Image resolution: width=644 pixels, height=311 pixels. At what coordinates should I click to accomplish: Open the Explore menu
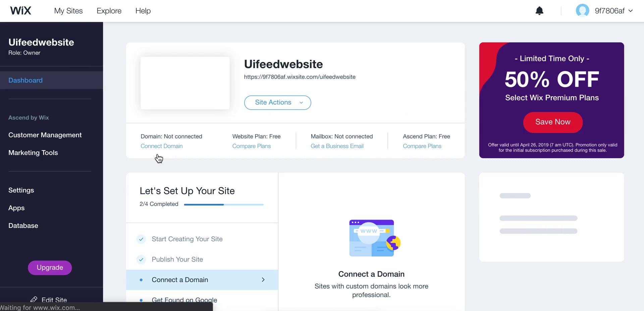pos(109,11)
